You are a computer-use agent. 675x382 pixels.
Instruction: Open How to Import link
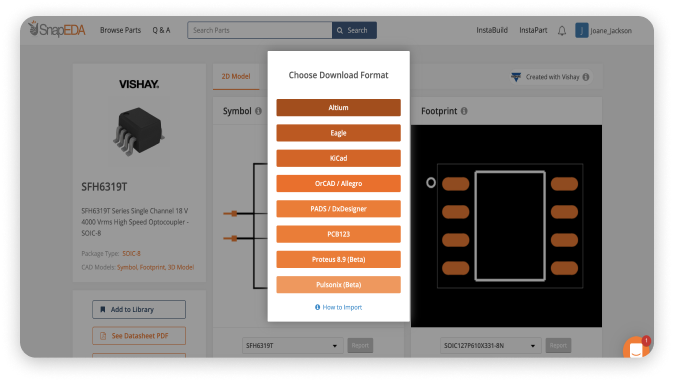point(338,307)
